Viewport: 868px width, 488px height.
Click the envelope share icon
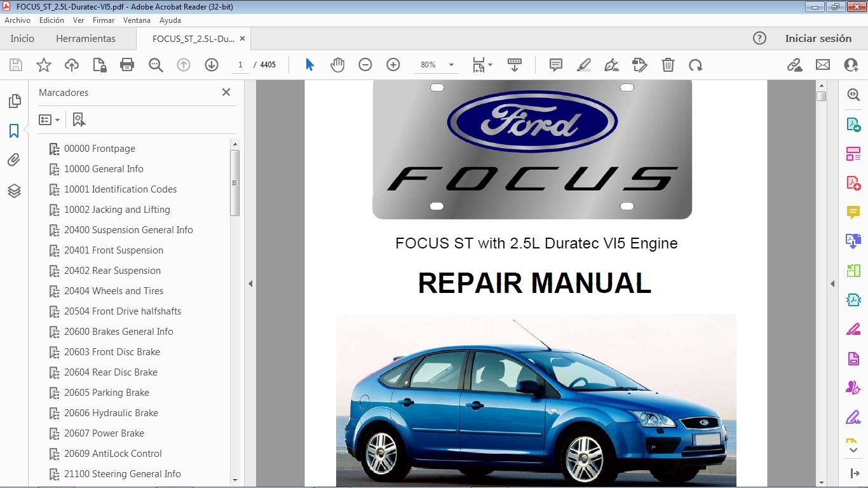point(822,64)
